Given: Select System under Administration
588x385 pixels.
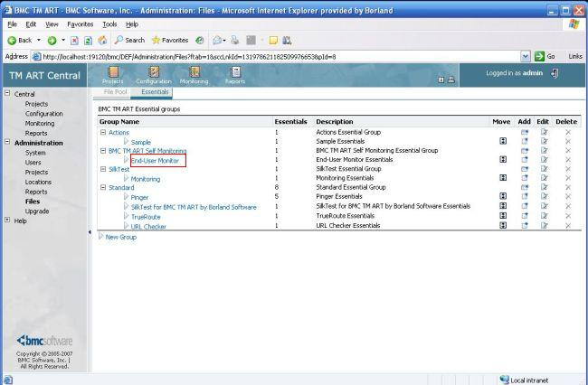Looking at the screenshot, I should click(35, 153).
